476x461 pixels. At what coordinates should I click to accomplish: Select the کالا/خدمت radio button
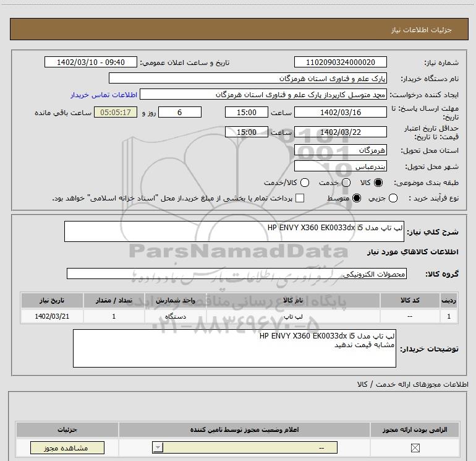[x=305, y=183]
